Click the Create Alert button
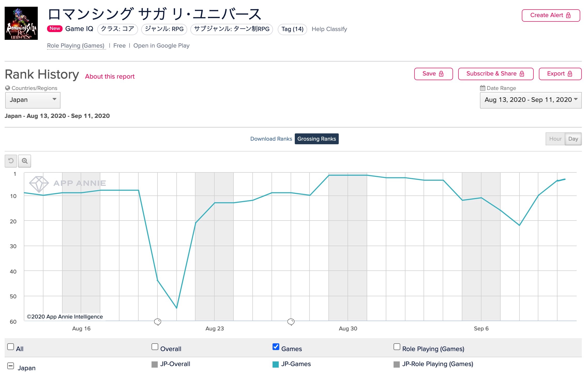This screenshot has width=588, height=379. (551, 16)
